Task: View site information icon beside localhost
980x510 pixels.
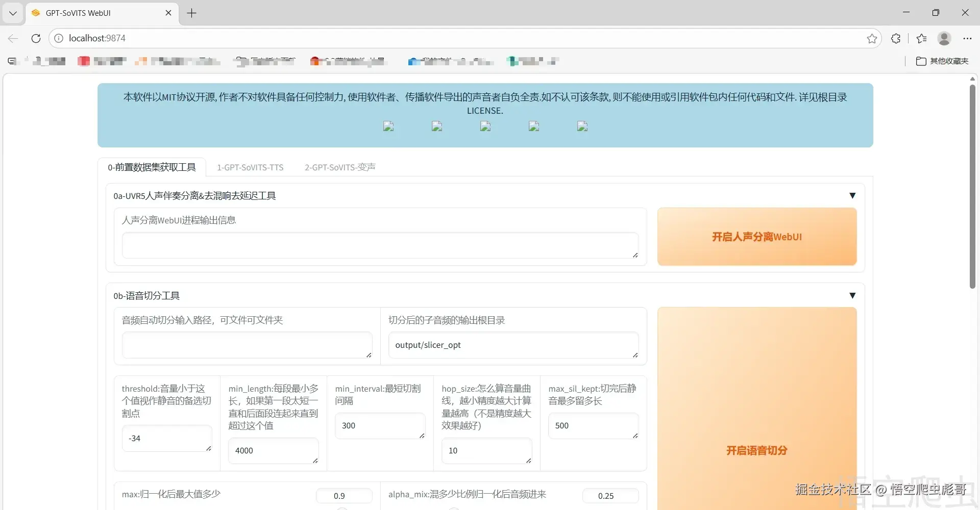Action: (x=59, y=38)
